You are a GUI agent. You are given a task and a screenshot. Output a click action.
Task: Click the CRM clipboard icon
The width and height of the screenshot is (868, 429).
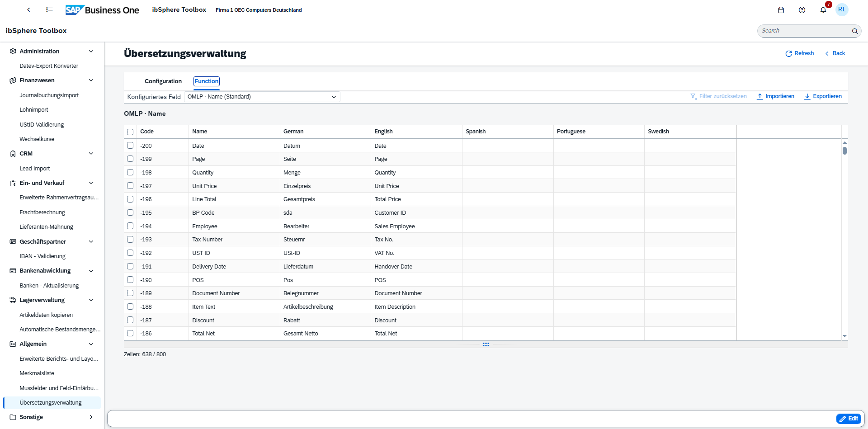pyautogui.click(x=13, y=154)
